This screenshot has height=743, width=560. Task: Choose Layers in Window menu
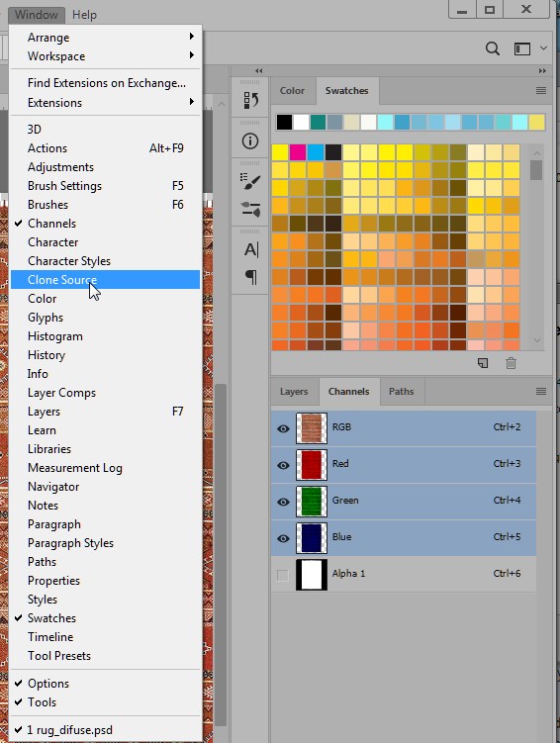pos(105,412)
